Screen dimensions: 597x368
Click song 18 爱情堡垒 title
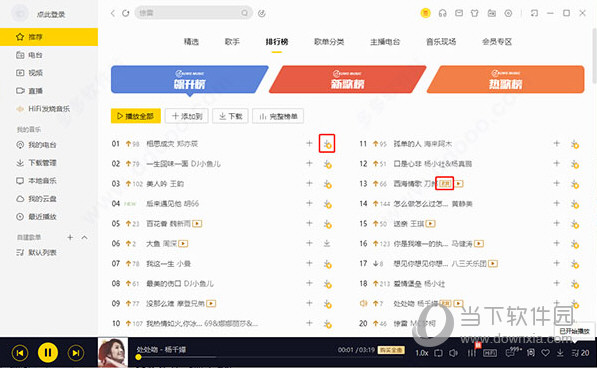(x=407, y=284)
